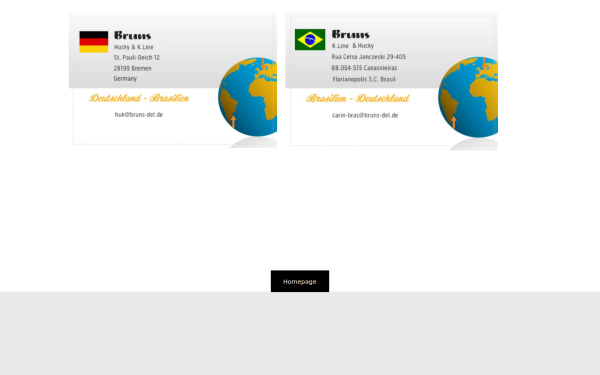
Task: Click the 'Hucky & K.Line' name line
Action: (x=134, y=47)
